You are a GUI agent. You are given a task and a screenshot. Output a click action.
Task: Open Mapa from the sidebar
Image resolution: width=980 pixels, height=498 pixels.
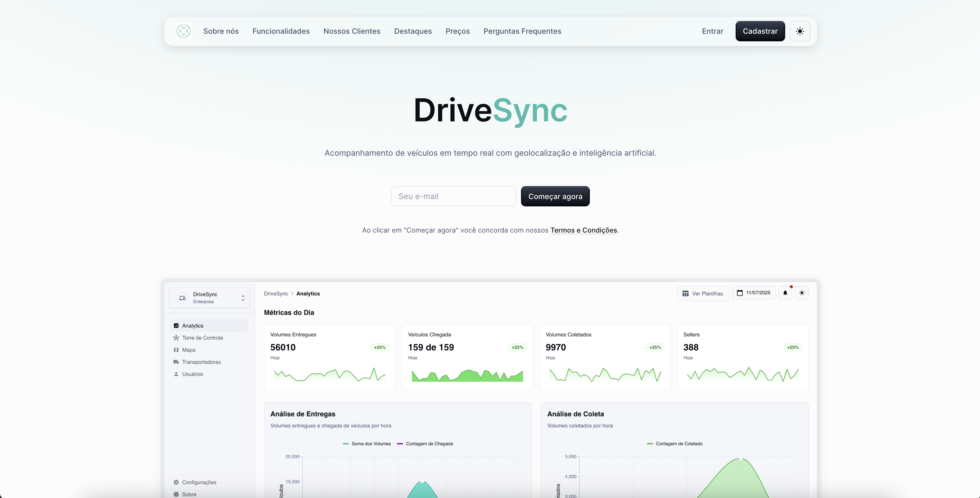(x=188, y=350)
